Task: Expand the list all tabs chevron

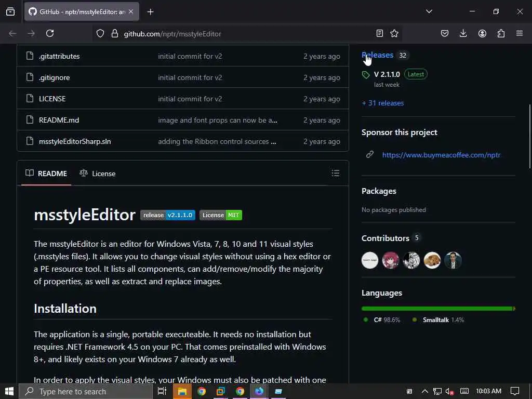Action: [429, 11]
